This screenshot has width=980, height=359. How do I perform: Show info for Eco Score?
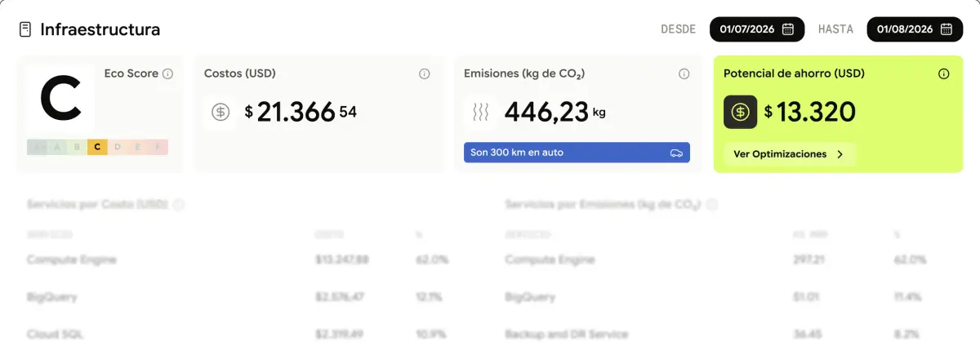tap(167, 73)
